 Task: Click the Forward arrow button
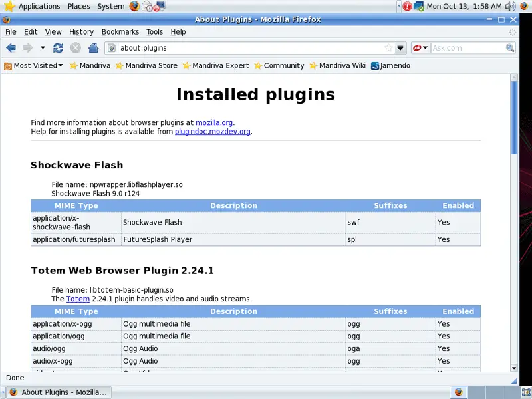pyautogui.click(x=28, y=48)
